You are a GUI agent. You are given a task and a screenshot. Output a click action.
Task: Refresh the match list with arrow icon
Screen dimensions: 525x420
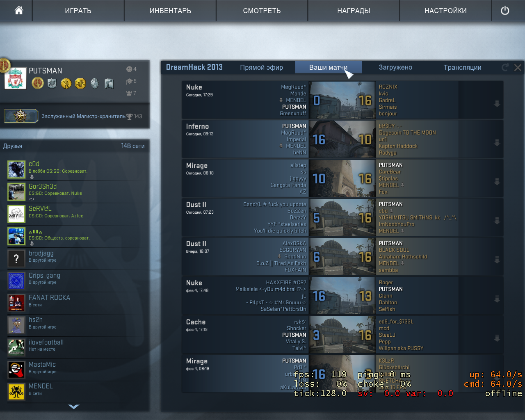pyautogui.click(x=505, y=67)
